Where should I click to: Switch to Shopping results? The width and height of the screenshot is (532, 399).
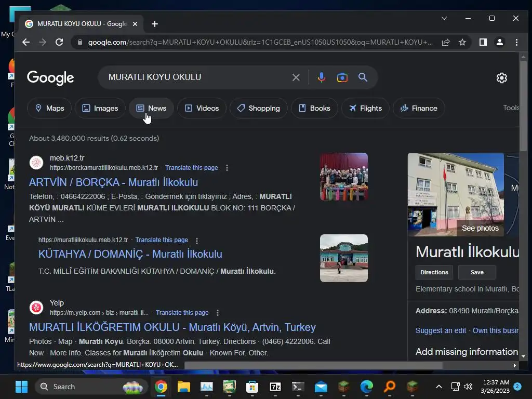(259, 108)
